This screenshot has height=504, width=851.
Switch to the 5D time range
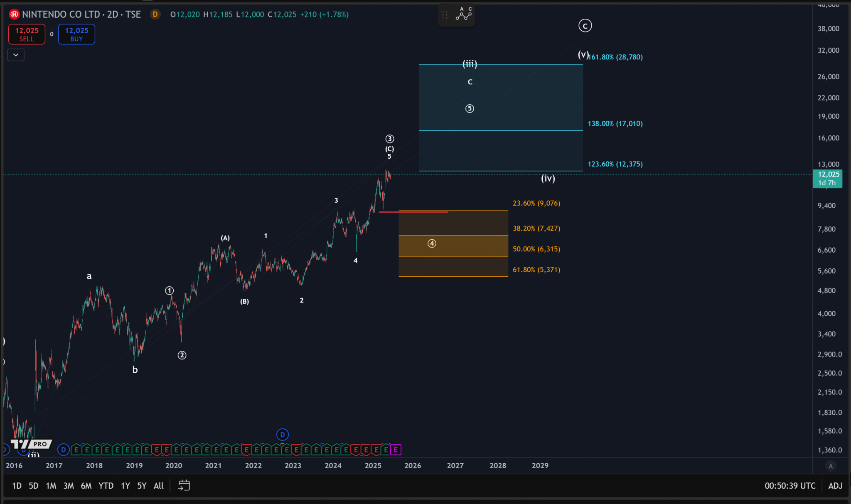34,486
